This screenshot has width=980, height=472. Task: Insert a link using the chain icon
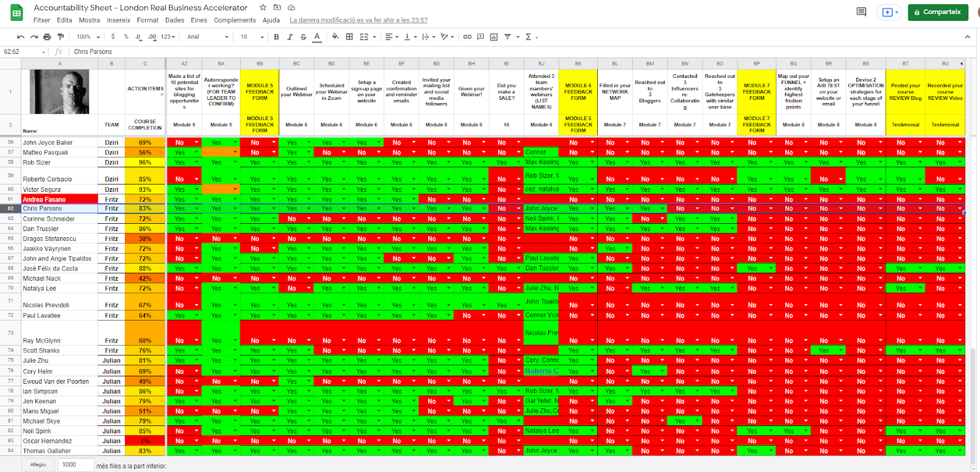[x=467, y=37]
